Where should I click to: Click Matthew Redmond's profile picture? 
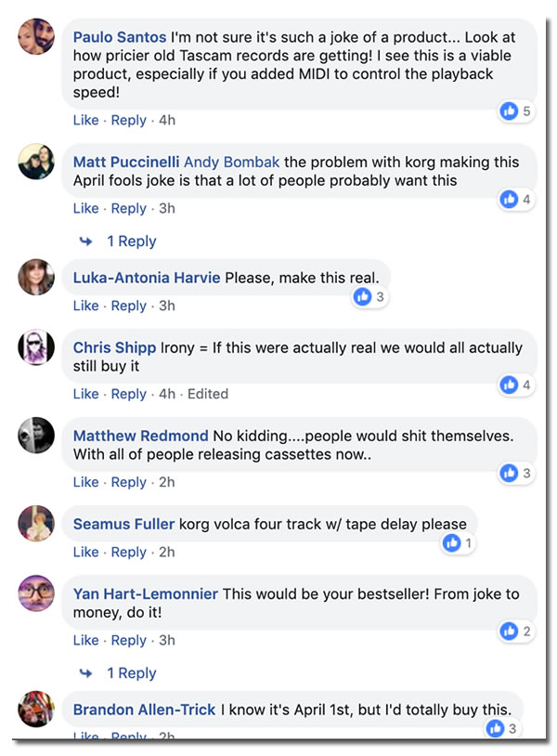tap(36, 435)
